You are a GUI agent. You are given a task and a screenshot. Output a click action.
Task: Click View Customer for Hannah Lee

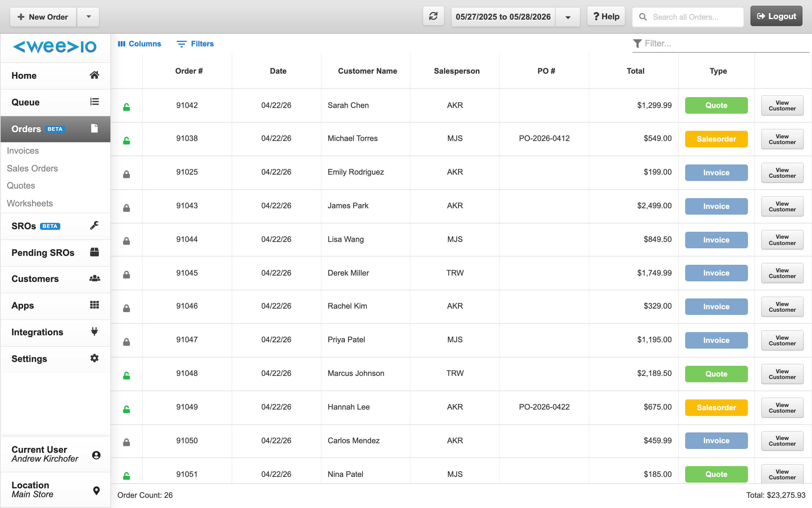click(x=782, y=408)
